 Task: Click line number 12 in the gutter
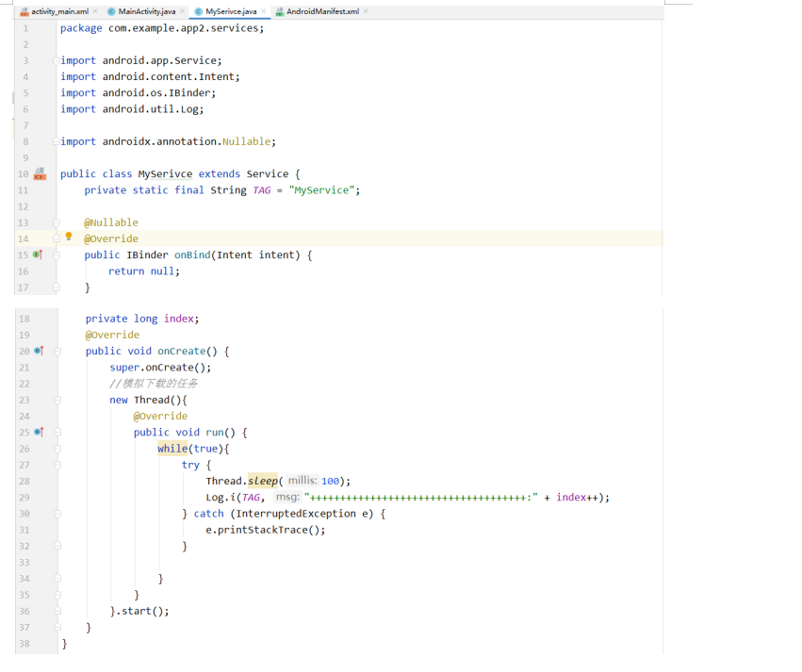[23, 206]
